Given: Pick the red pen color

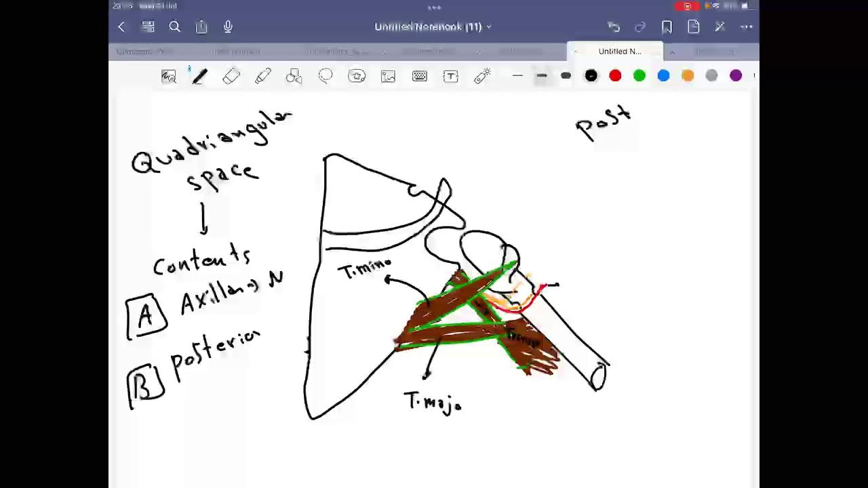Looking at the screenshot, I should tap(615, 76).
